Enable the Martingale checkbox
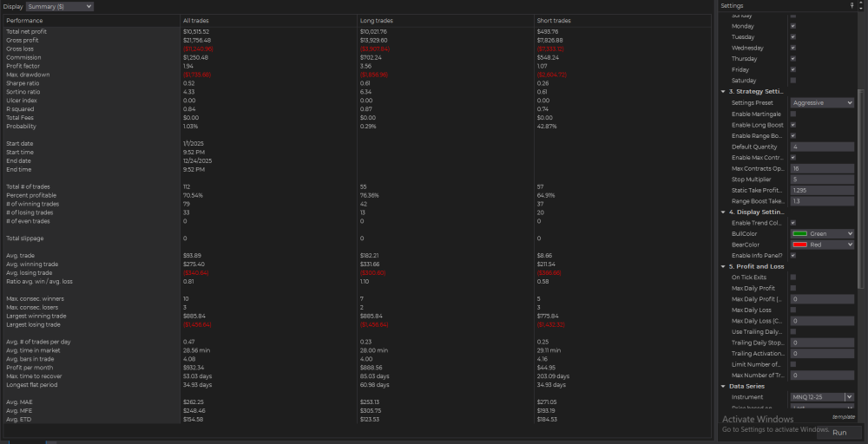The height and width of the screenshot is (444, 868). pos(793,114)
